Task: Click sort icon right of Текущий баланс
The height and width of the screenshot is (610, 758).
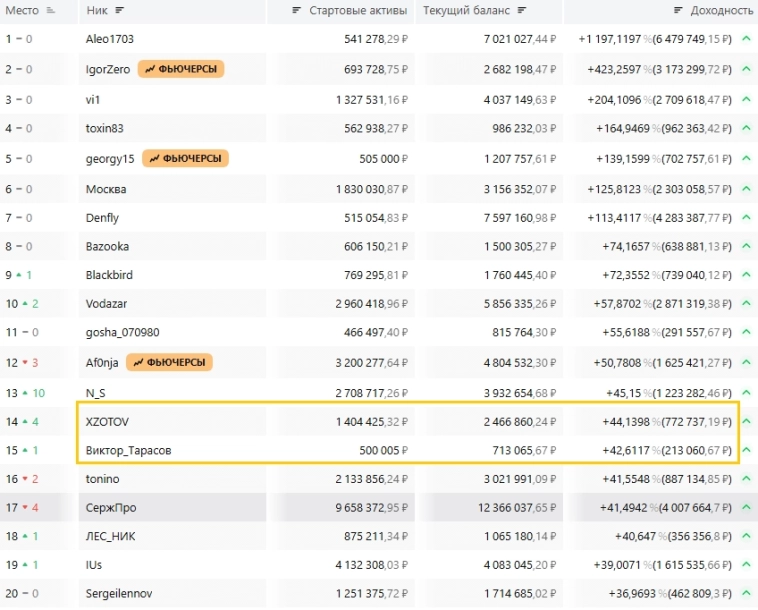Action: [x=522, y=10]
